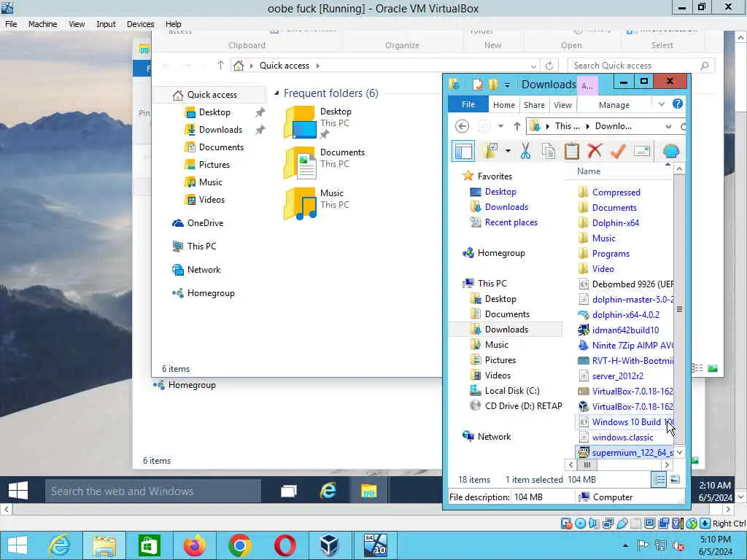Click the Paste clipboard icon in Downloads toolbar
This screenshot has width=747, height=560.
tap(572, 151)
